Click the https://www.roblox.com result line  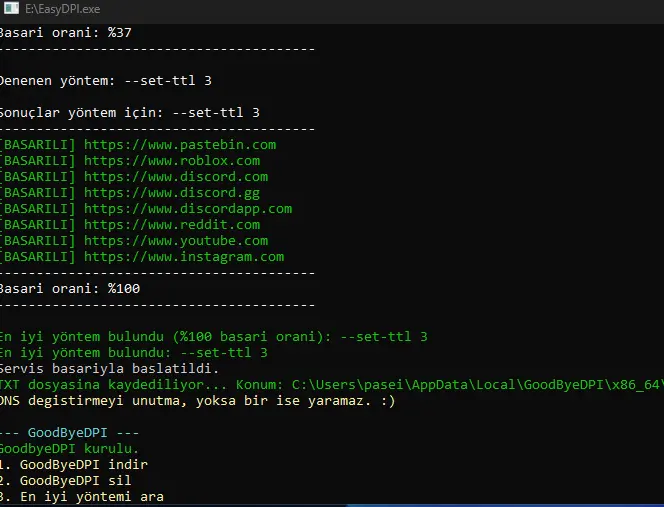(130, 161)
